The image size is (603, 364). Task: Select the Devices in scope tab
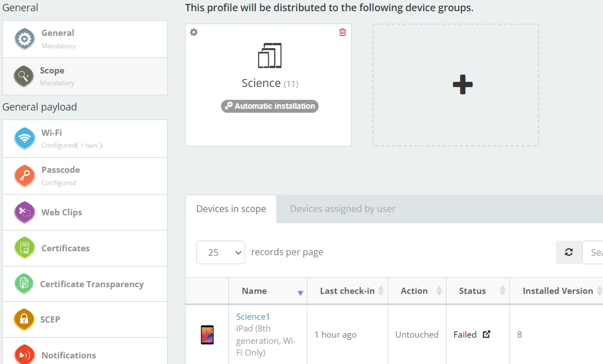[231, 209]
